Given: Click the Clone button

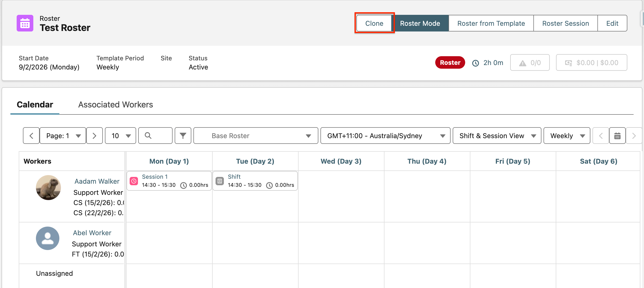Looking at the screenshot, I should coord(374,23).
